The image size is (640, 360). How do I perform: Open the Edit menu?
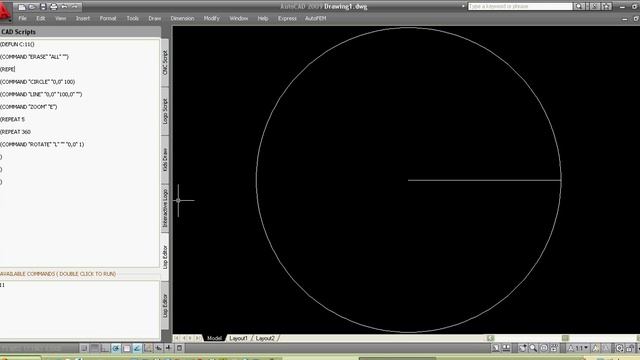pos(40,18)
